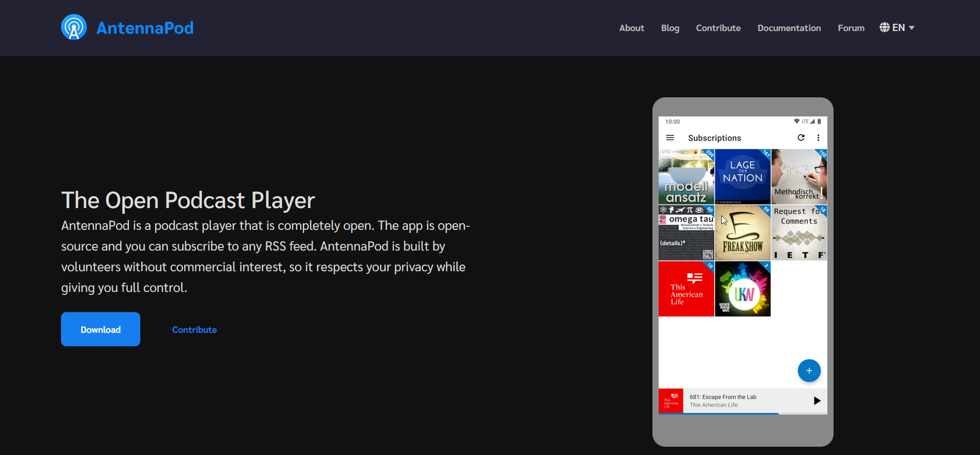Viewport: 980px width, 455px height.
Task: Open the Documentation page
Action: [x=789, y=28]
